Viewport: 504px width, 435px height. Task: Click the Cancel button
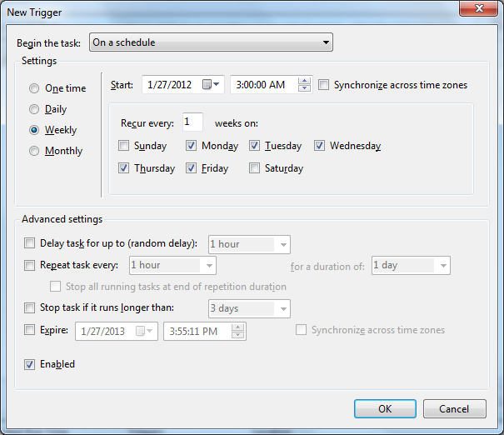coord(454,408)
